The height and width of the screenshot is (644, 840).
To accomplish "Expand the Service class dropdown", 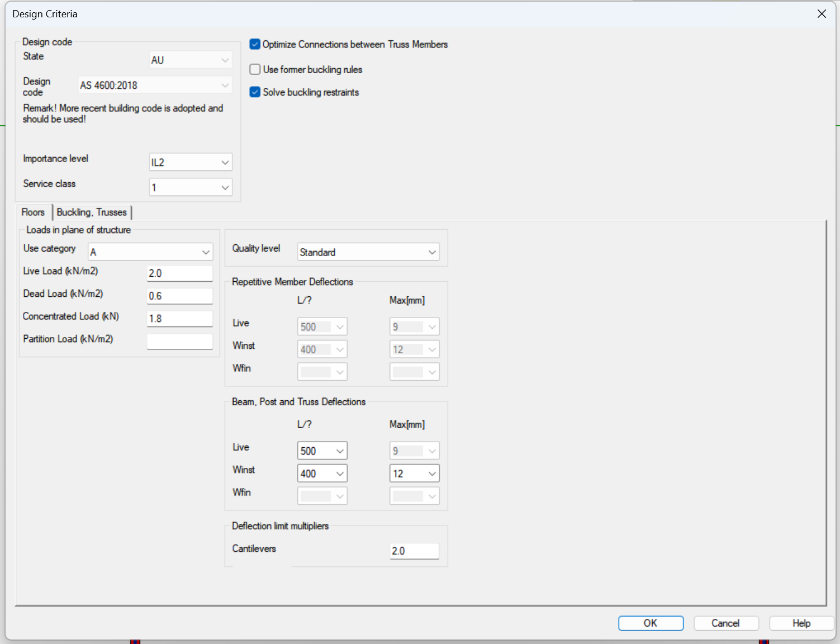I will tap(191, 188).
